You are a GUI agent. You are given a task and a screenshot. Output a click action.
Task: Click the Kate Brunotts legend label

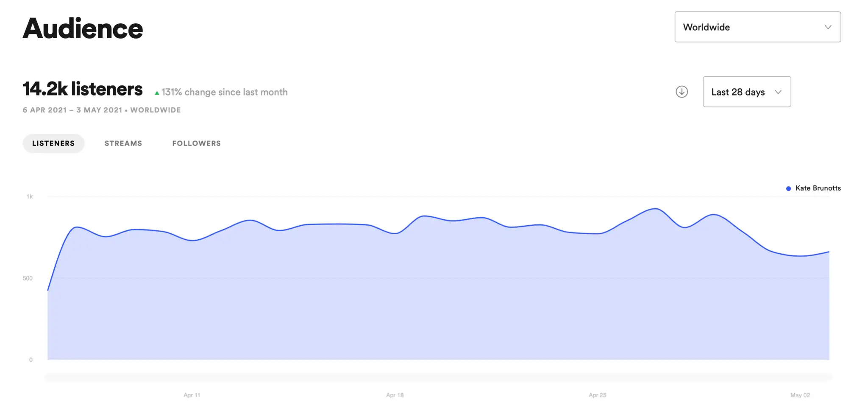tap(818, 188)
